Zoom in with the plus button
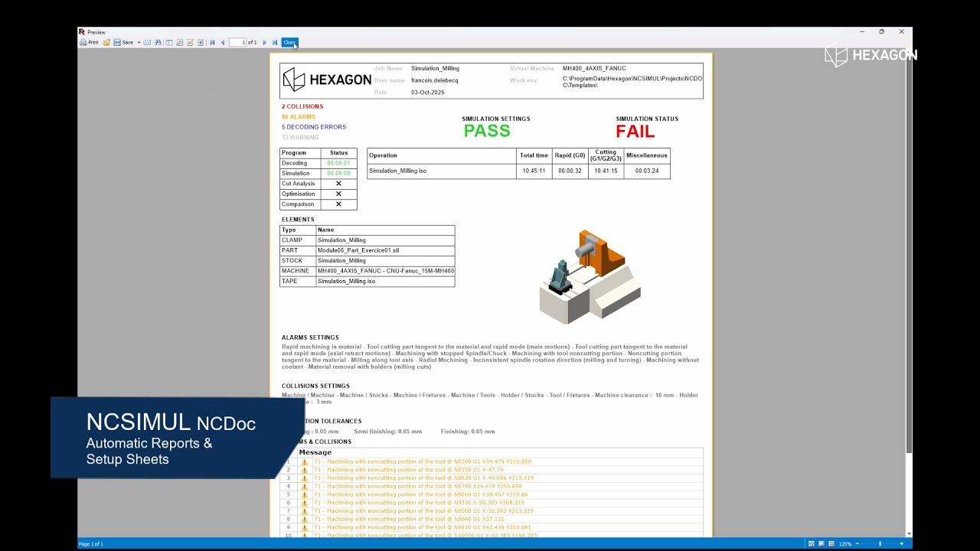Viewport: 980px width, 551px height. tap(901, 543)
